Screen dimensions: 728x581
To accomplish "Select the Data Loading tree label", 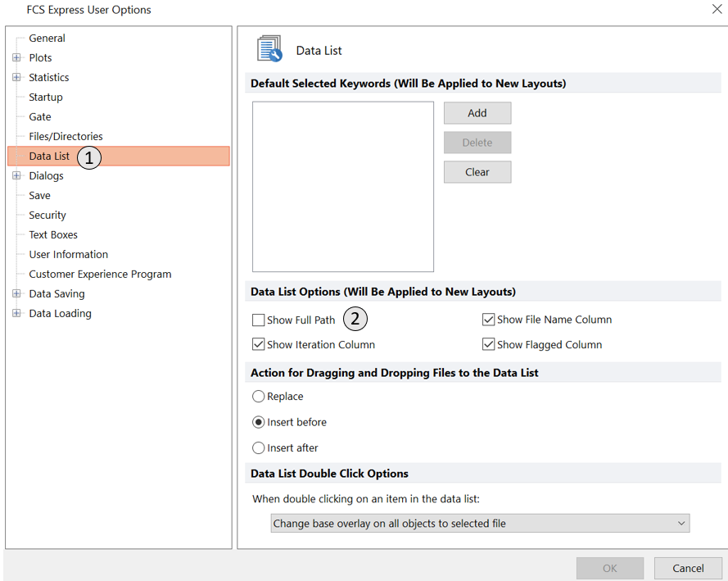I will pyautogui.click(x=60, y=313).
